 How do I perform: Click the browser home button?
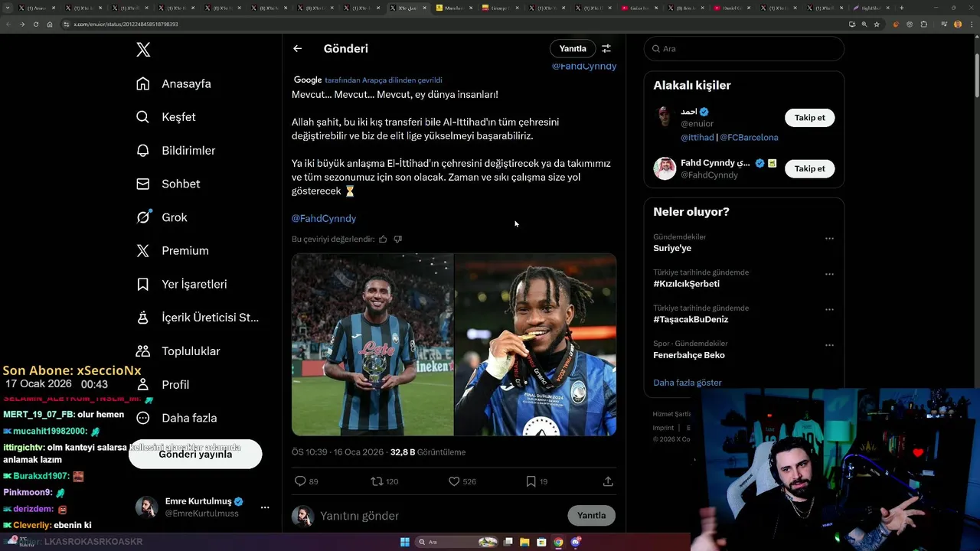(x=50, y=24)
